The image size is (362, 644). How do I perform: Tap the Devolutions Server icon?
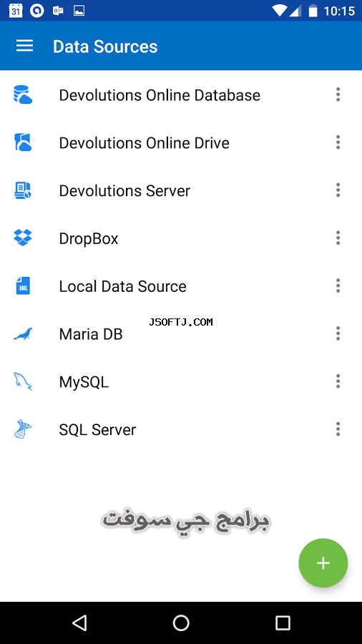pyautogui.click(x=23, y=190)
